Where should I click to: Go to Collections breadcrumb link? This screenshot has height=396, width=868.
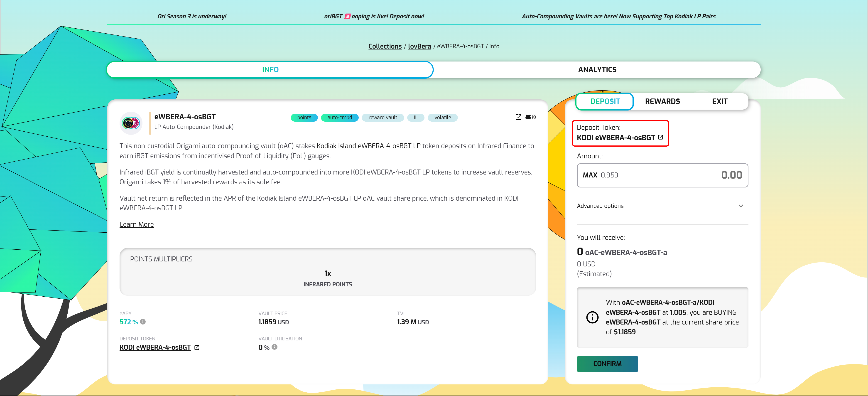[385, 46]
